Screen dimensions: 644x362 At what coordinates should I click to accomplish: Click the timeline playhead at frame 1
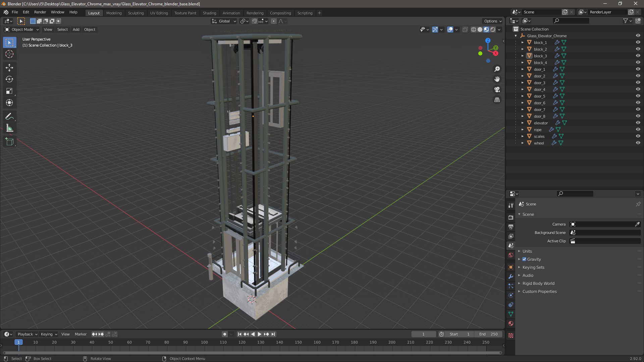18,342
